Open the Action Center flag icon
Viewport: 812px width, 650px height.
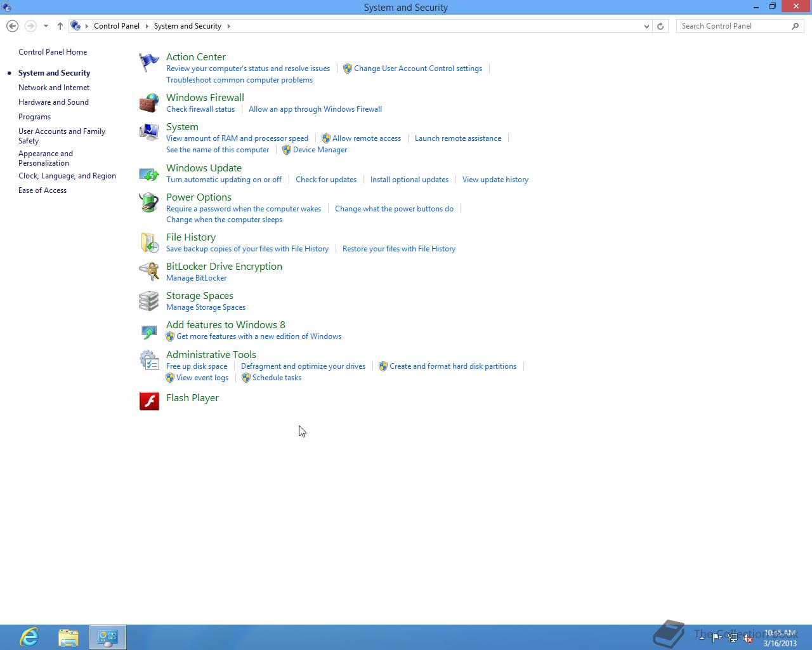point(149,62)
